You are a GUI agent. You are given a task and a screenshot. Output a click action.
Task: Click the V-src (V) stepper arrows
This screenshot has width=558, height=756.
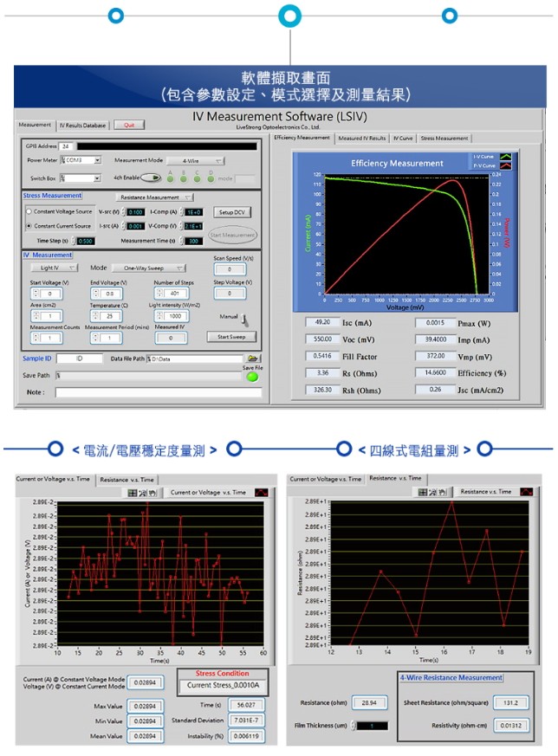pos(123,211)
